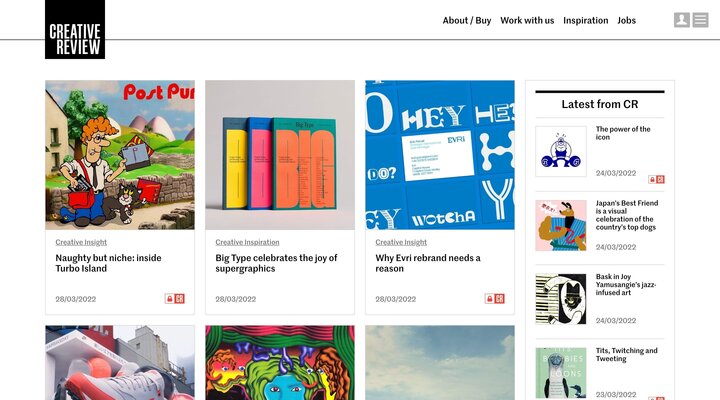
Task: Click Creative Inspiration category above Big Type
Action: 249,242
